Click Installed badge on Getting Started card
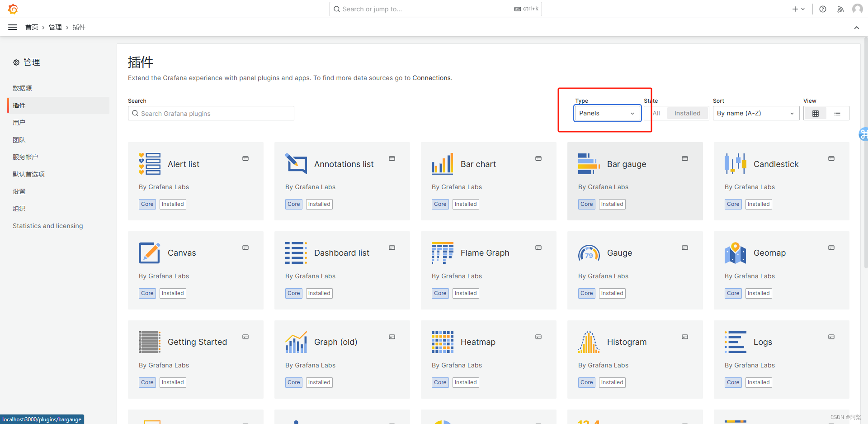This screenshot has height=424, width=868. (x=173, y=382)
